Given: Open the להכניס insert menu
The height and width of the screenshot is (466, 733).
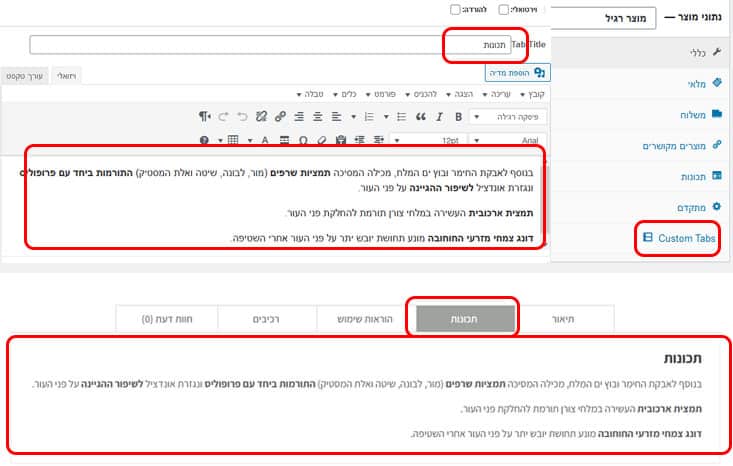Looking at the screenshot, I should click(x=421, y=94).
